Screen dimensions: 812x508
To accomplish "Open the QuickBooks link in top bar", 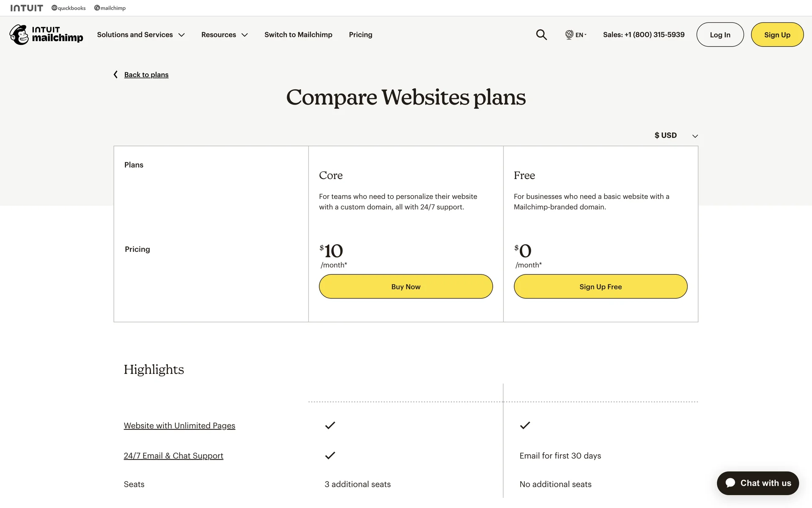I will tap(69, 8).
